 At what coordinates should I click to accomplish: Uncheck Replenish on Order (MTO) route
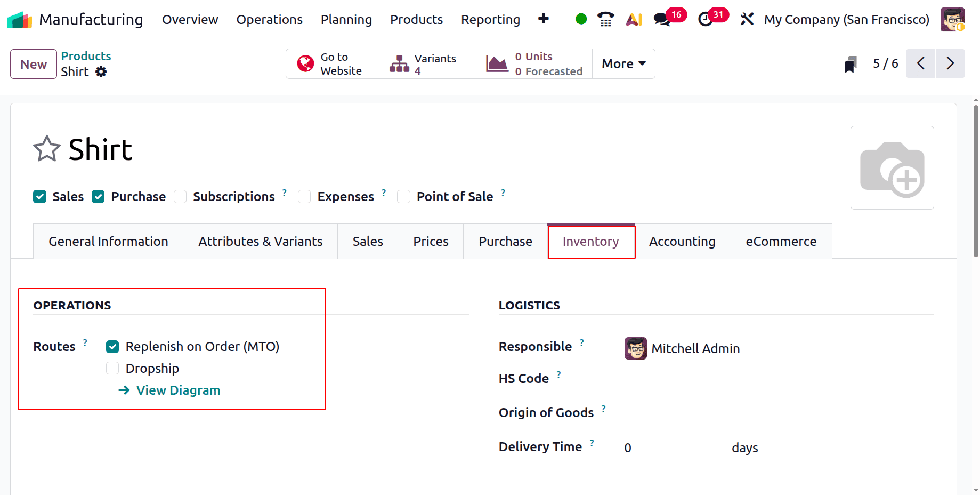coord(112,347)
